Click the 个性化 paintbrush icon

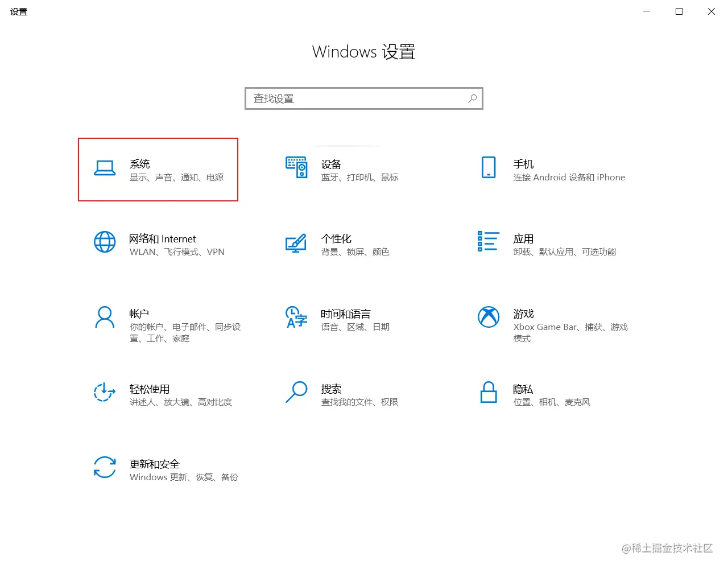click(x=296, y=243)
